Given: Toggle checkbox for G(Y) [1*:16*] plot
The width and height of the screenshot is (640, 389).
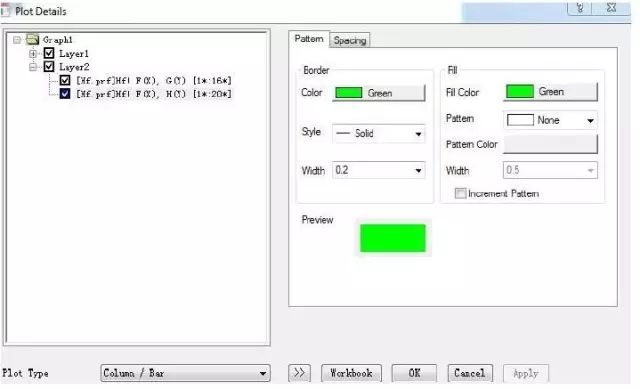Looking at the screenshot, I should (65, 80).
